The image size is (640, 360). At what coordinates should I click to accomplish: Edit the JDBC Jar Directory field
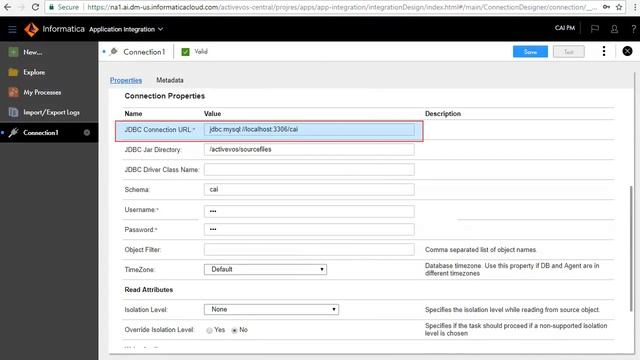[x=309, y=149]
